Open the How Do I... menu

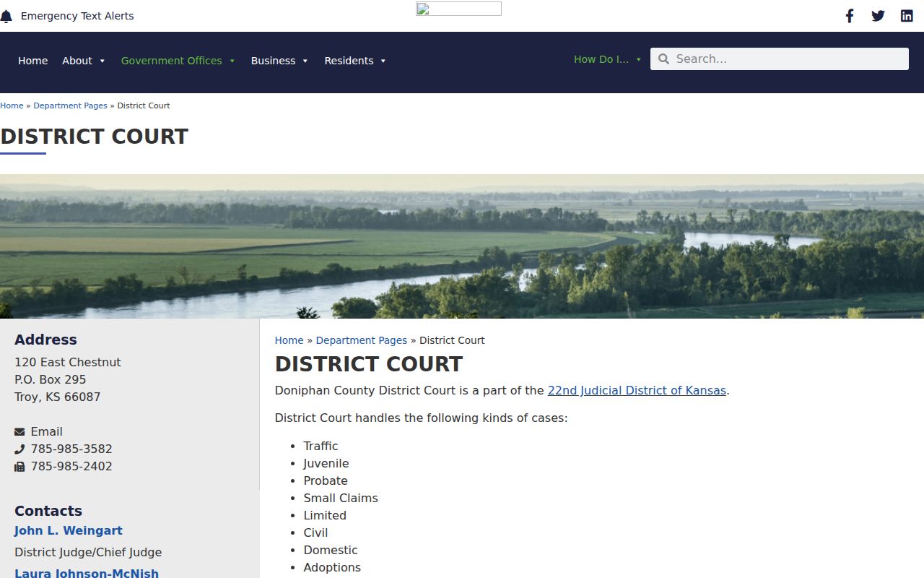601,59
